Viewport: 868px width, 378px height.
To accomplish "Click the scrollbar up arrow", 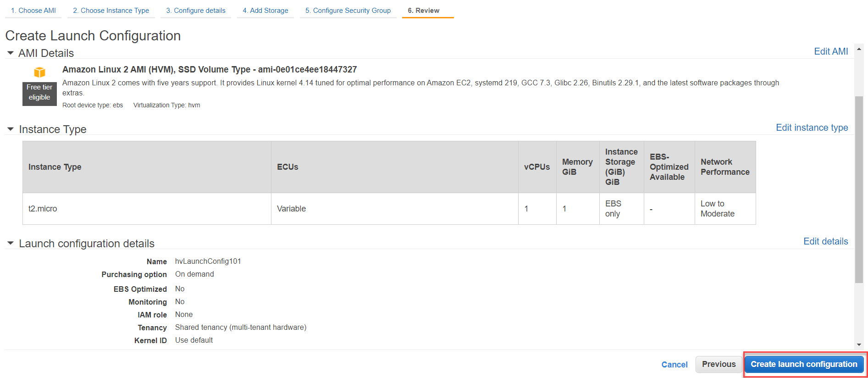I will [x=859, y=49].
